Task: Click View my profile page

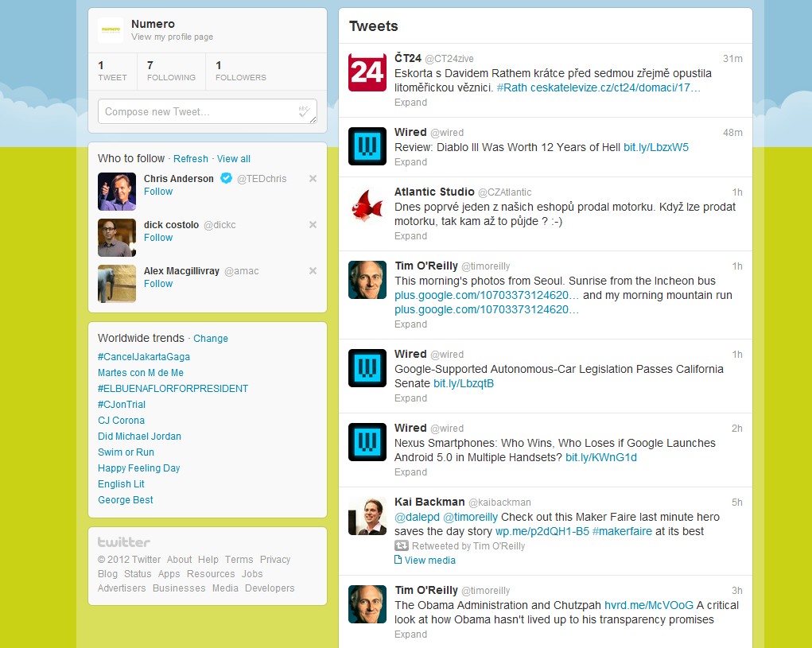Action: click(172, 37)
